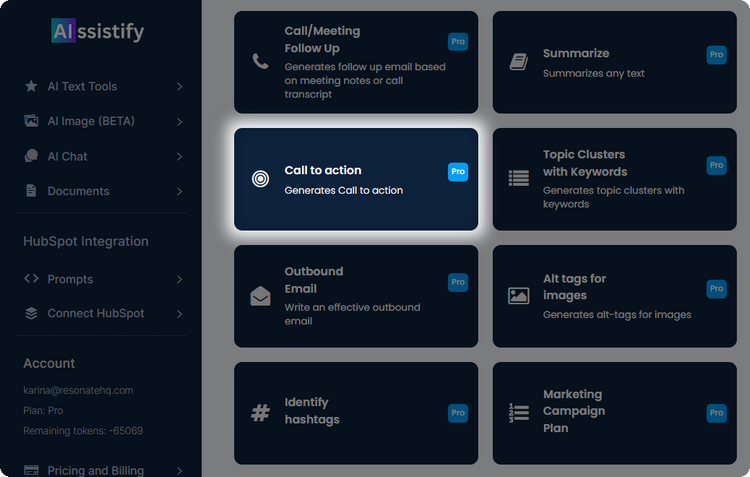Open the Call to action tool title
Image resolution: width=750 pixels, height=477 pixels.
tap(322, 171)
